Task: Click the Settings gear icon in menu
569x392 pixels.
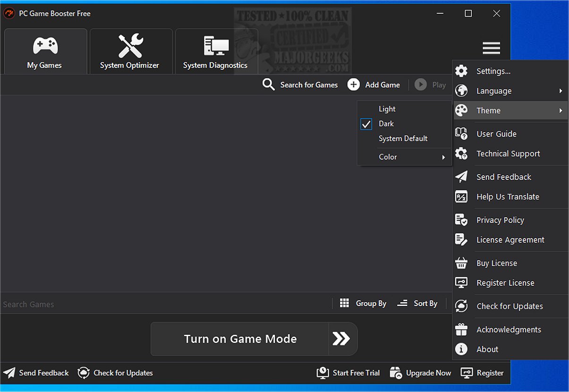Action: (x=461, y=71)
